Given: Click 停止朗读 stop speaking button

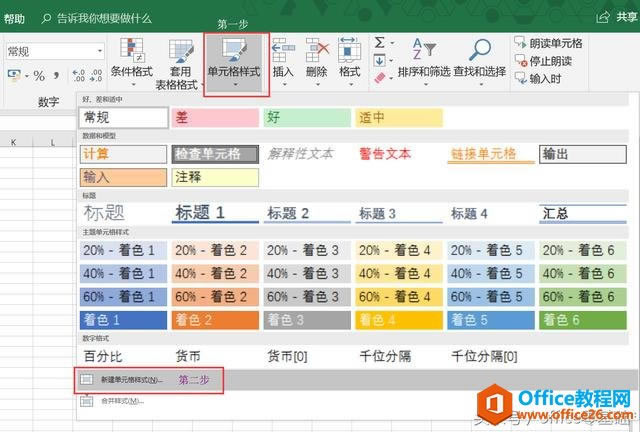Looking at the screenshot, I should [x=543, y=60].
